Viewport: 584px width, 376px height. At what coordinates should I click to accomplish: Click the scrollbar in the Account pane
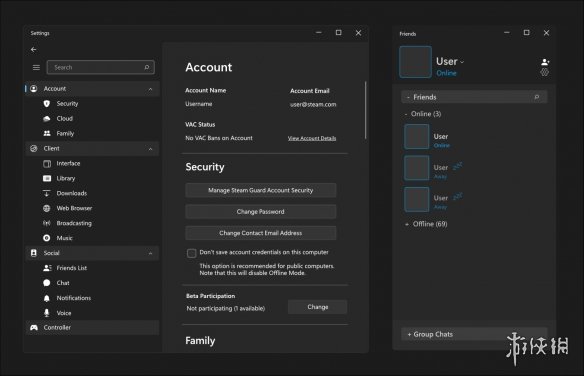(x=365, y=110)
